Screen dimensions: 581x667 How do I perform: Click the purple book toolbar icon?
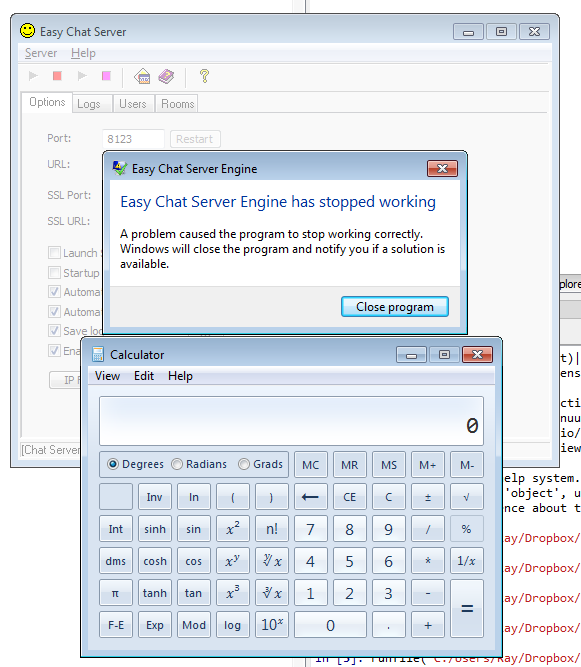pos(166,77)
